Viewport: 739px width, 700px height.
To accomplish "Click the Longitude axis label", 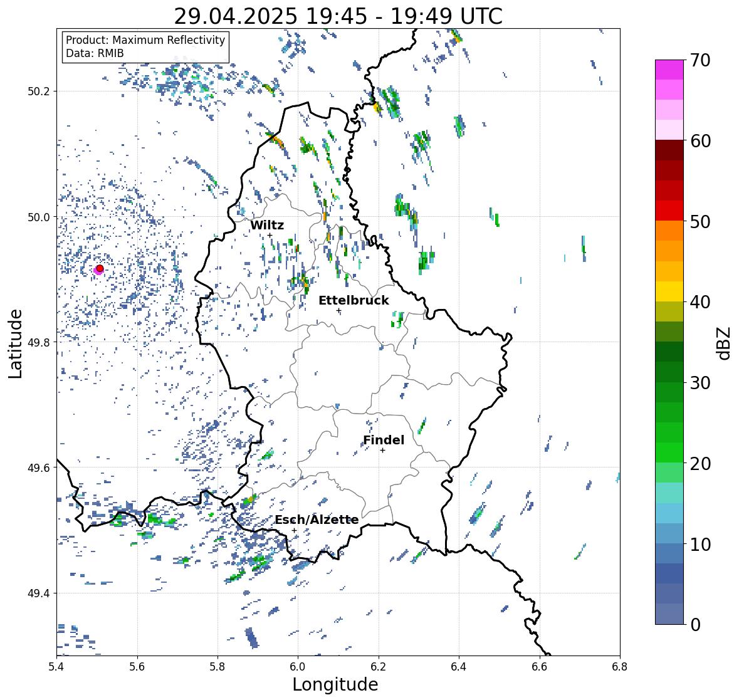I will 335,684.
